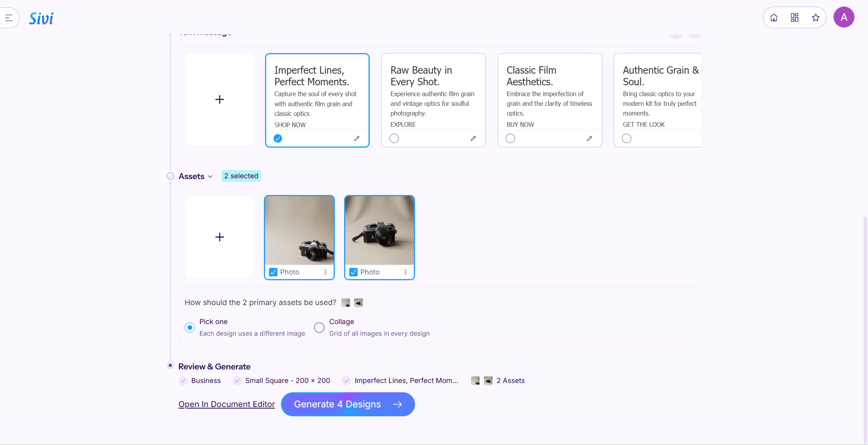Edit the Raw Beauty text card

473,138
